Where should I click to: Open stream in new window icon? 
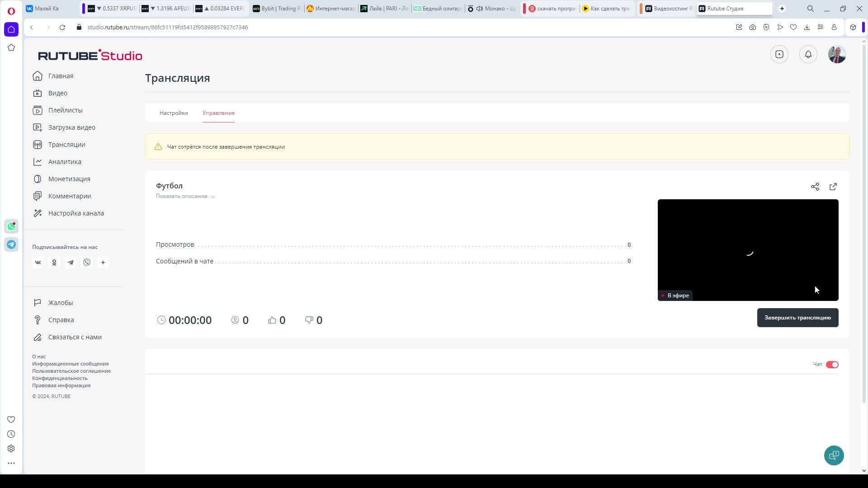click(833, 187)
